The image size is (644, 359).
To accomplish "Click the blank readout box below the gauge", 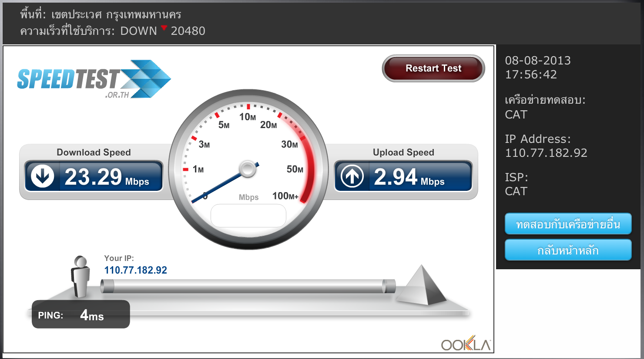I will click(248, 216).
